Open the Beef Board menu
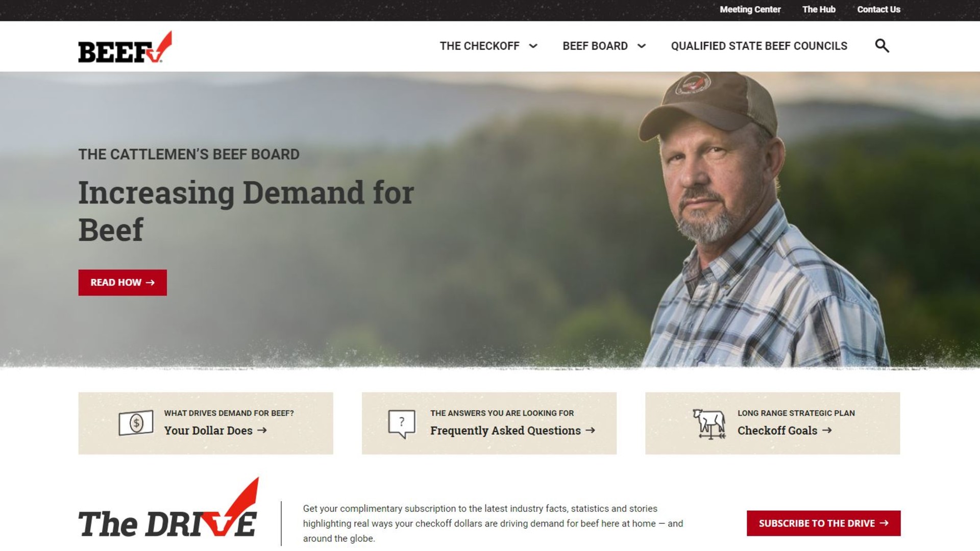This screenshot has height=551, width=980. coord(595,46)
